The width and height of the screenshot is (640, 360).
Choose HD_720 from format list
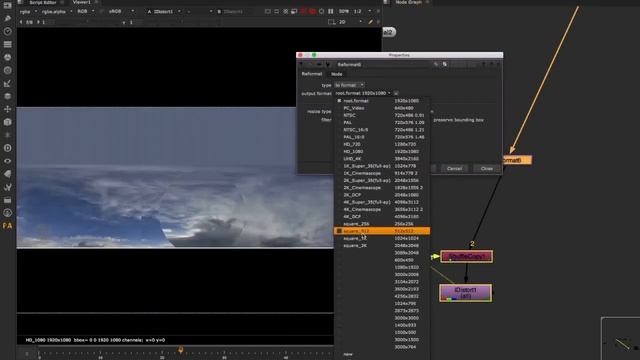382,144
